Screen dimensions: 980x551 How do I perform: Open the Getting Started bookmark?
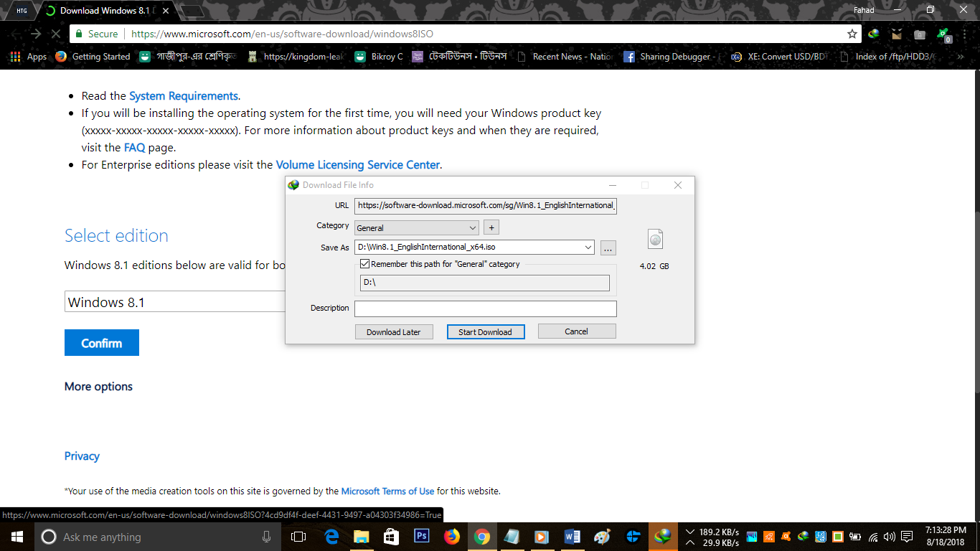[x=93, y=57]
